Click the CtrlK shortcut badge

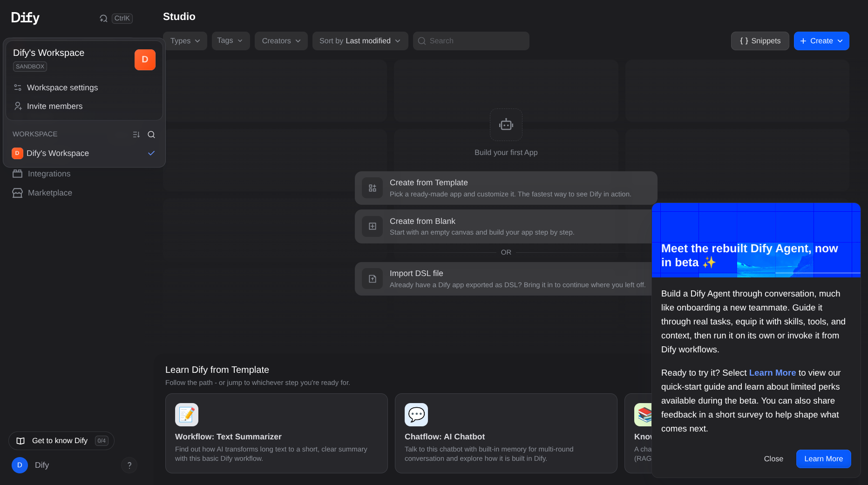[x=122, y=18]
